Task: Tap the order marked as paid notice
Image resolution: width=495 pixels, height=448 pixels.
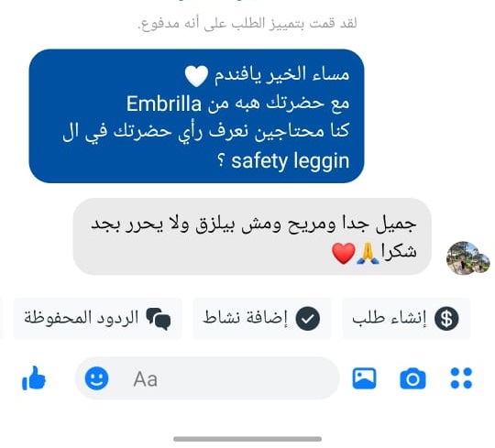Action: (247, 24)
